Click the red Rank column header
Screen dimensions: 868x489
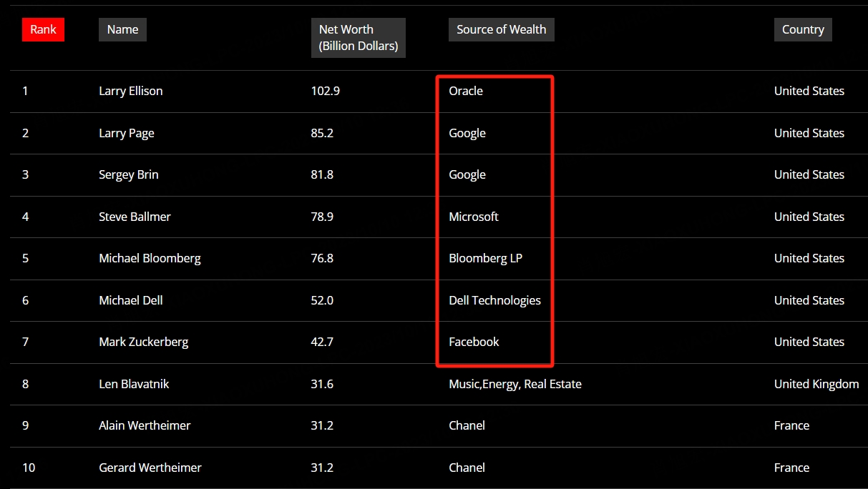click(x=43, y=29)
